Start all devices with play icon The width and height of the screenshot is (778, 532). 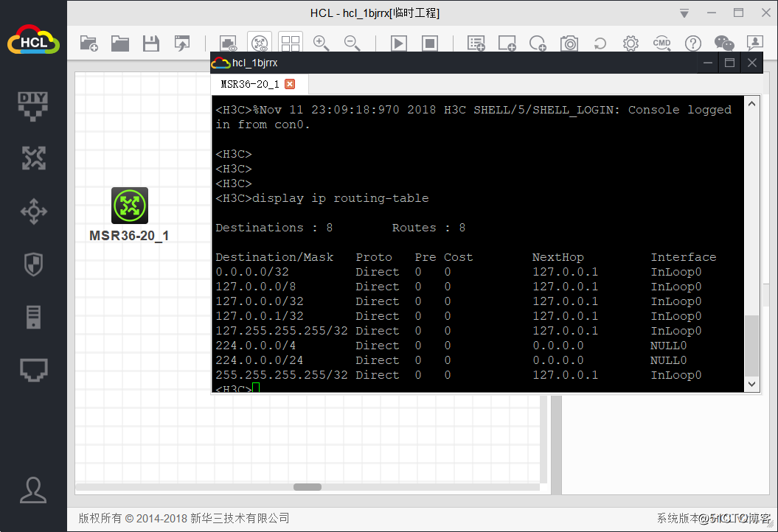pos(399,43)
